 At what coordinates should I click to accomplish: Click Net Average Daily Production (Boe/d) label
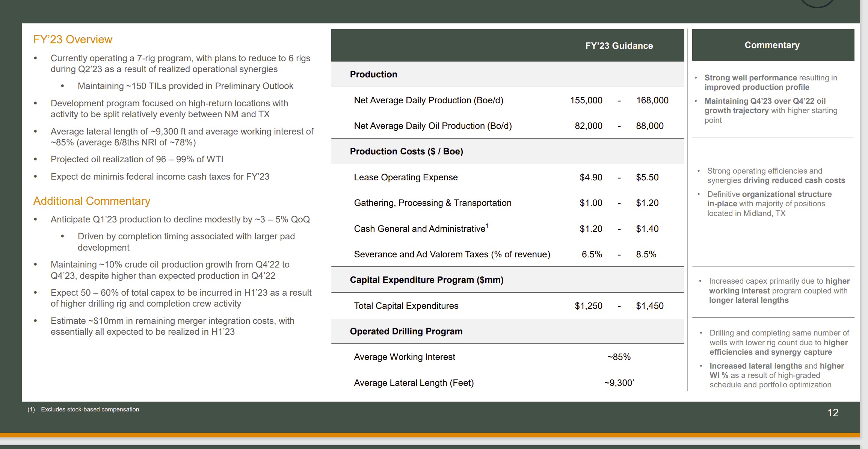[429, 100]
